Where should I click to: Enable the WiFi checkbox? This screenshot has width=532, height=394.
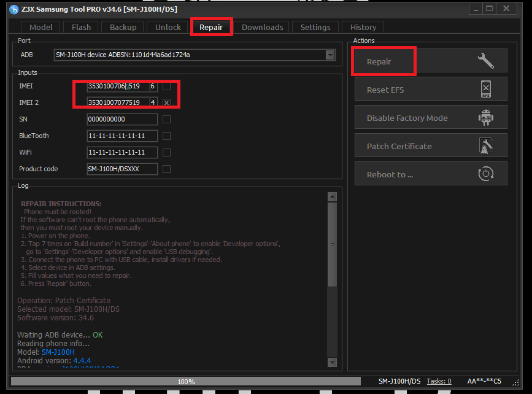click(166, 152)
